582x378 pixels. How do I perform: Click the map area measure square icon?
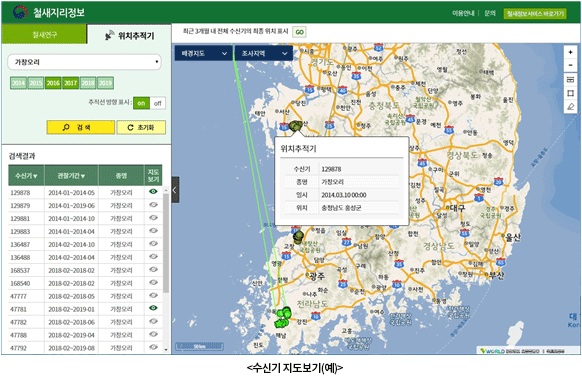coord(570,93)
